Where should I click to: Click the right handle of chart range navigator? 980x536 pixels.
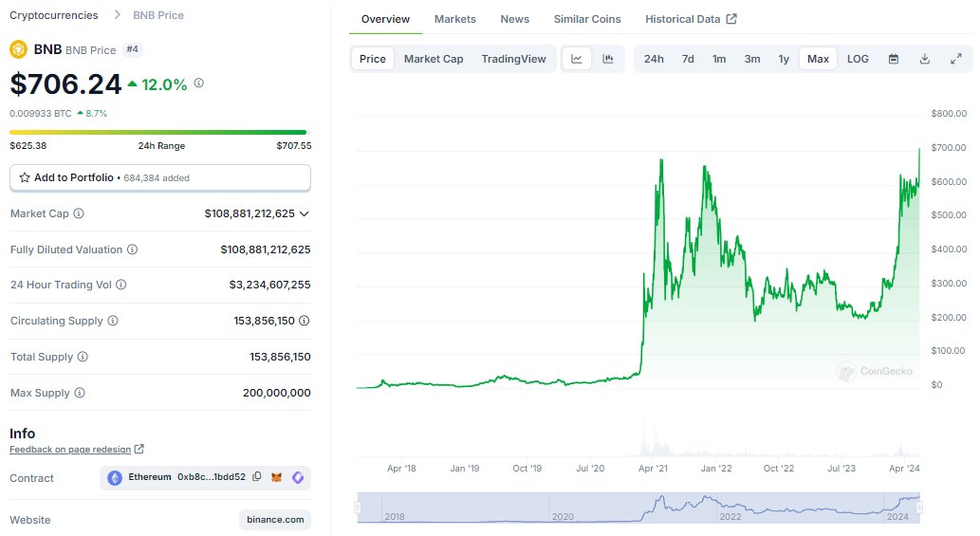click(x=919, y=508)
